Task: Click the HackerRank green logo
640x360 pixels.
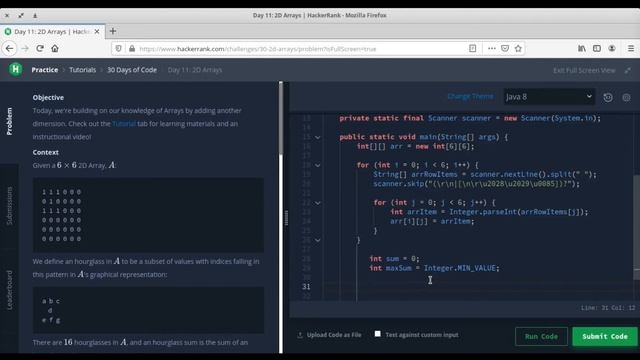Action: [x=16, y=69]
